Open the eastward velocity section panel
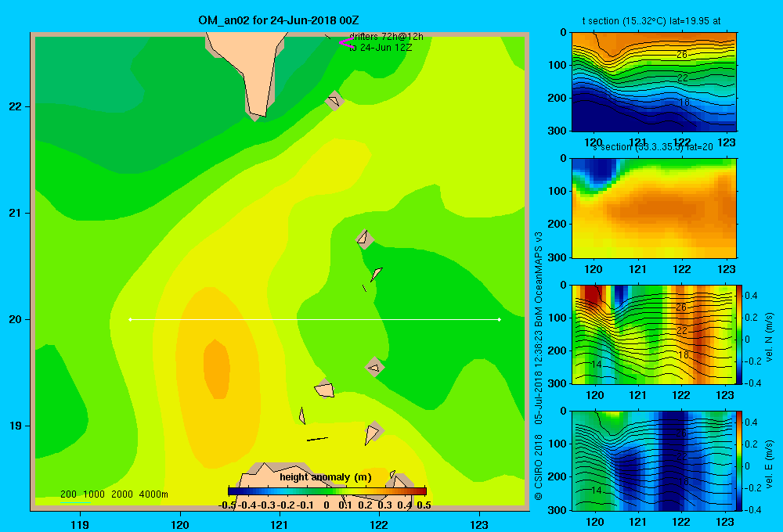The image size is (783, 532). pyautogui.click(x=654, y=461)
